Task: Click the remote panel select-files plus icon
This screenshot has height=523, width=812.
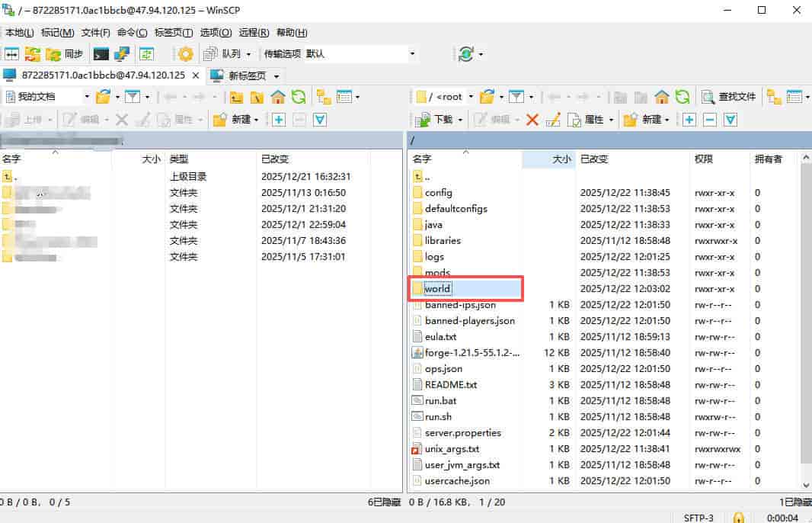Action: [x=689, y=120]
